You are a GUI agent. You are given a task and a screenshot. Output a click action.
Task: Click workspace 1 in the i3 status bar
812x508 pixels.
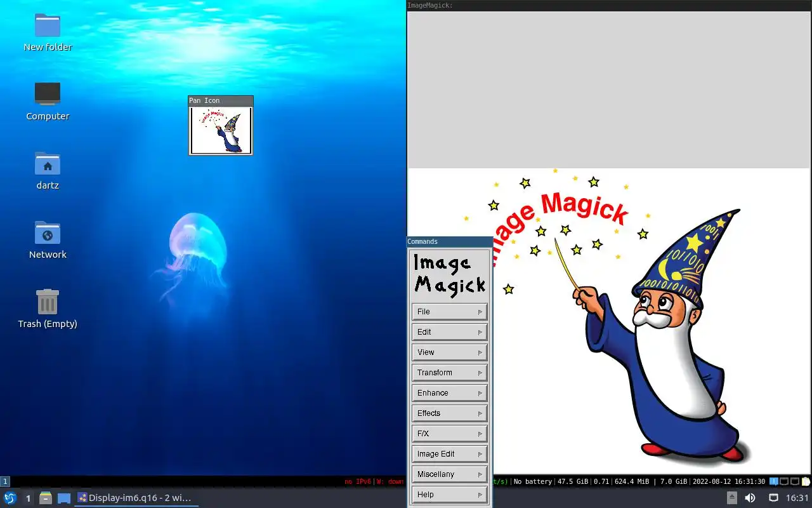pos(5,481)
